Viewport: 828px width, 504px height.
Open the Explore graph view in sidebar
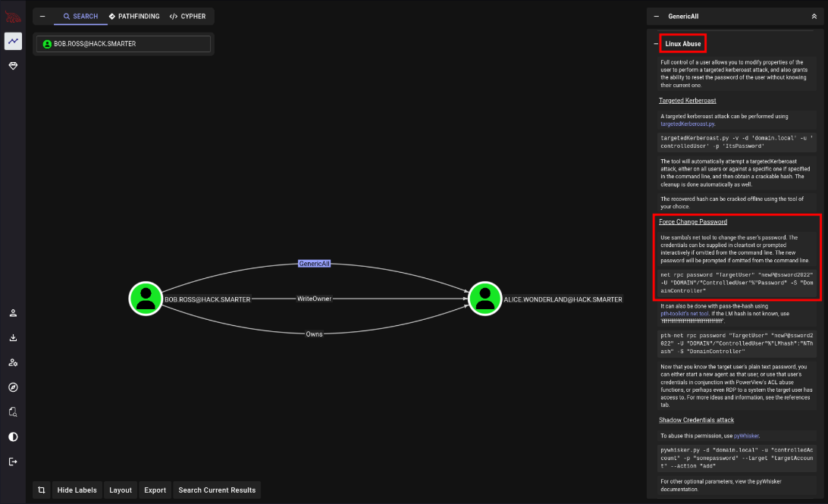[x=13, y=42]
